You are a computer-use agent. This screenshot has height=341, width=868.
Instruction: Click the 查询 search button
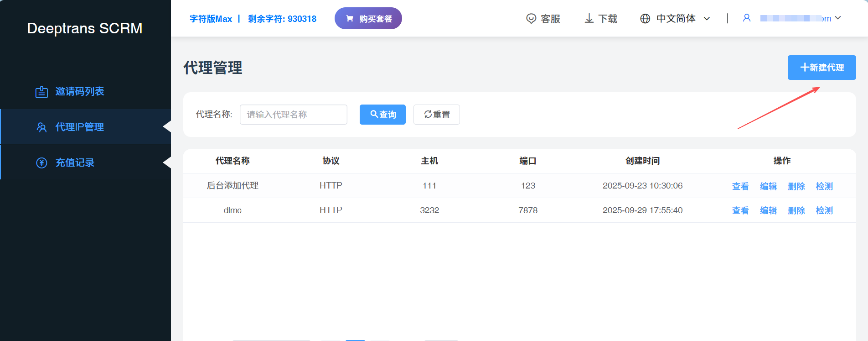point(382,115)
